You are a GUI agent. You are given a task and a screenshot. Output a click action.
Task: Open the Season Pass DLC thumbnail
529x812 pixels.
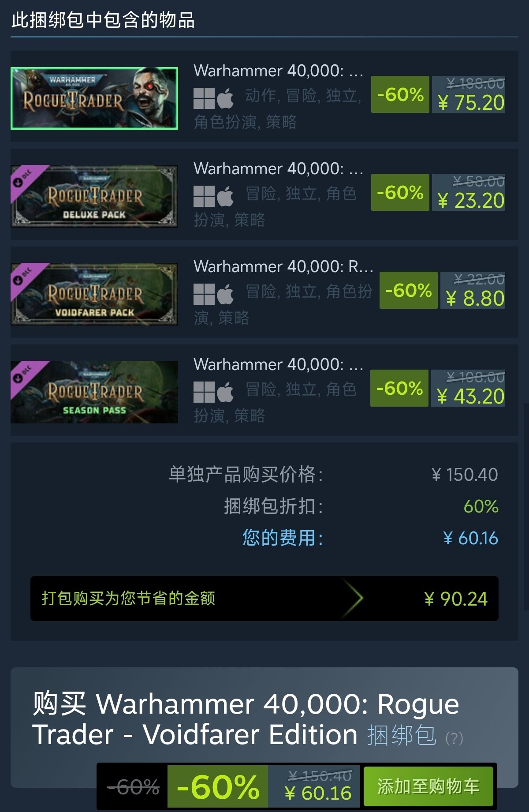tap(94, 392)
